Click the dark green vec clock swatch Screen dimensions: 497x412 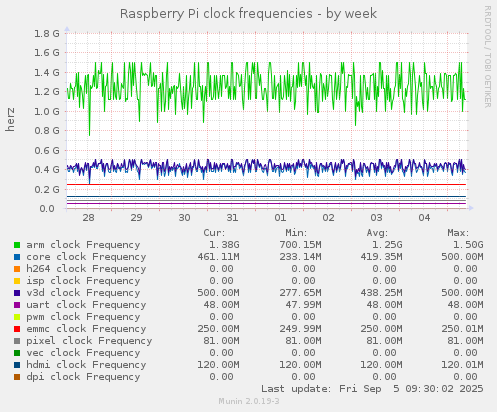17,353
